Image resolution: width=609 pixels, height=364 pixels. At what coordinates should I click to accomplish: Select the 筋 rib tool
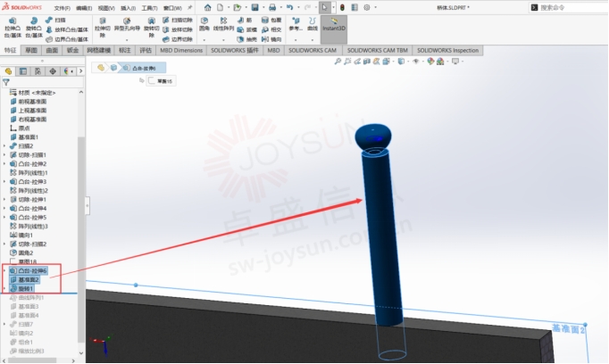pos(245,20)
